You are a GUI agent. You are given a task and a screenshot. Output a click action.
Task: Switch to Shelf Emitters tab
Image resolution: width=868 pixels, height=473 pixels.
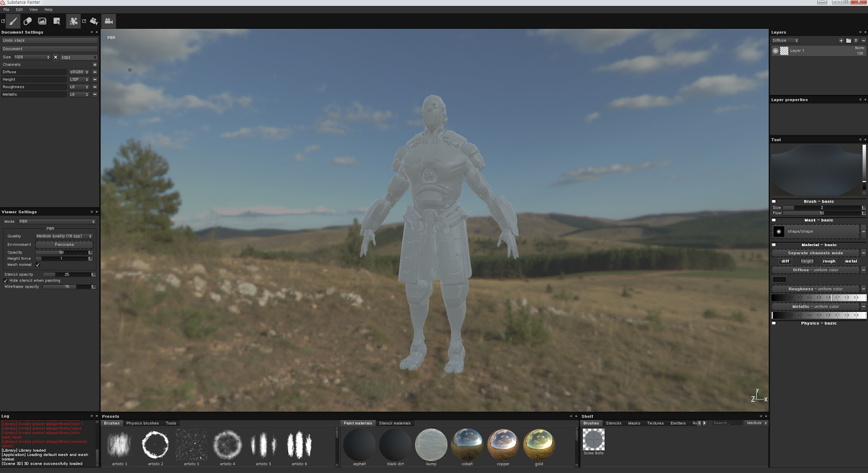(x=678, y=423)
